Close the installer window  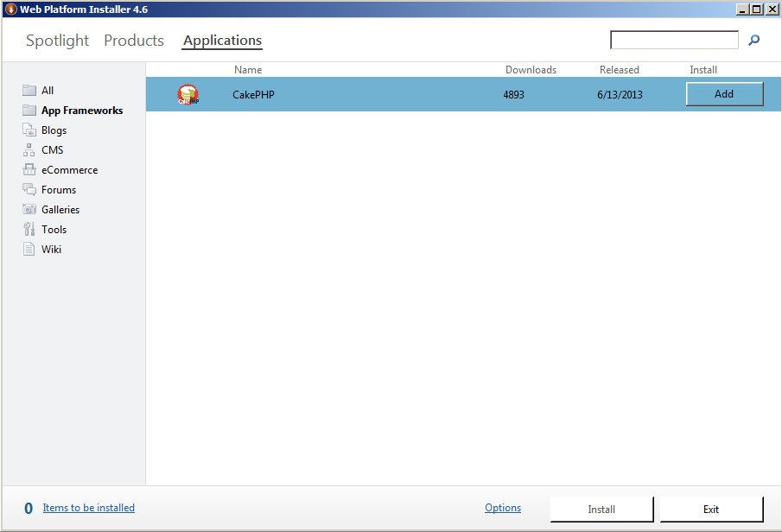click(772, 9)
